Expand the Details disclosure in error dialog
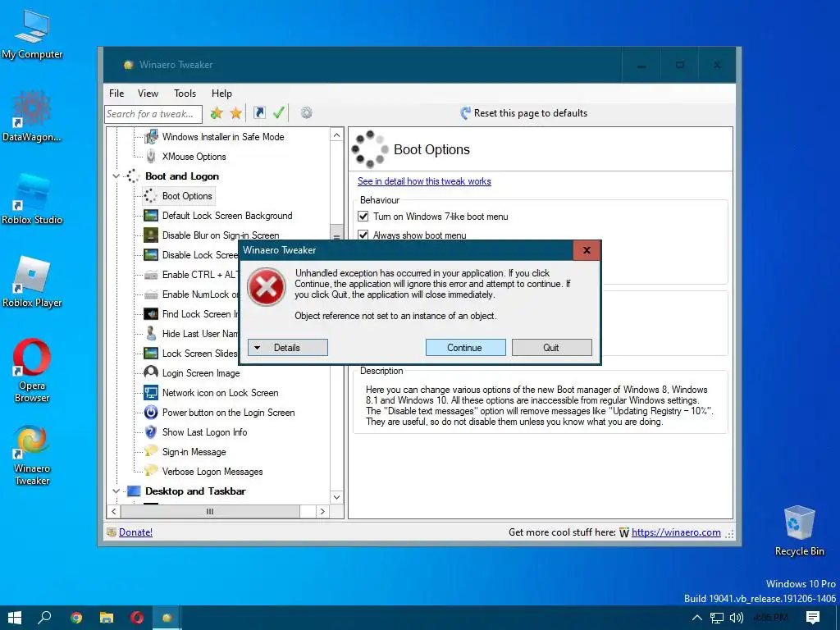This screenshot has height=630, width=840. pos(288,347)
